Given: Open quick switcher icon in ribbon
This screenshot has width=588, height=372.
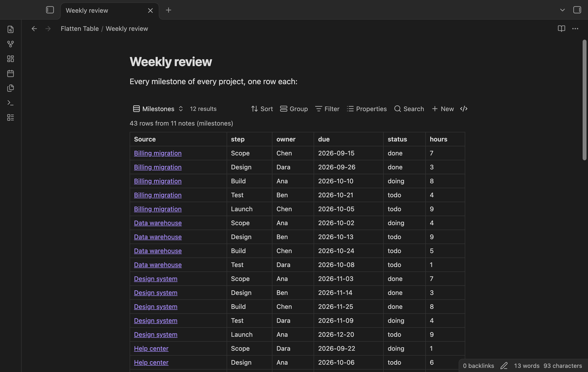Looking at the screenshot, I should click(x=10, y=29).
